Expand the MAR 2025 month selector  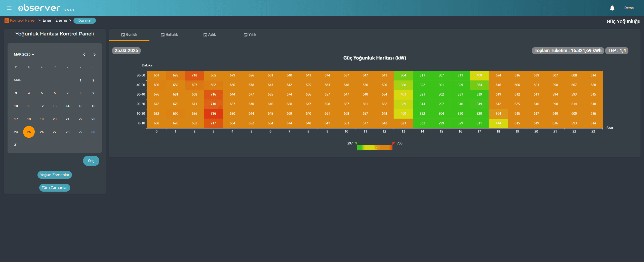click(x=24, y=55)
